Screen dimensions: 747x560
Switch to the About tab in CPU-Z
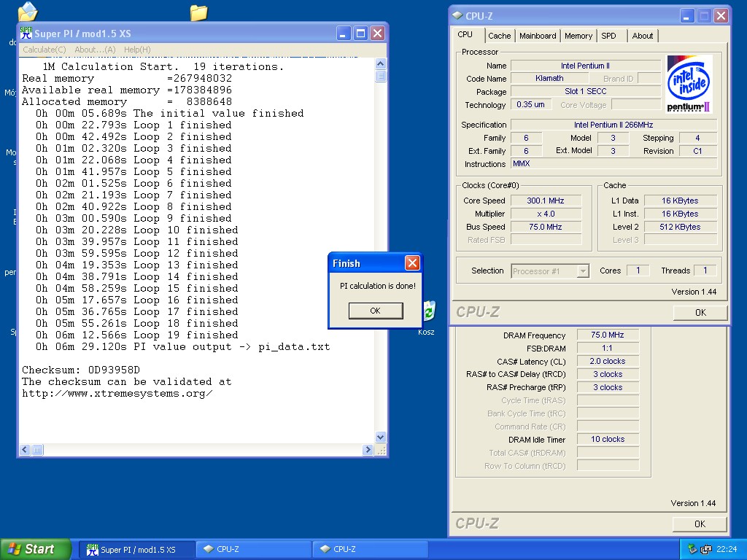click(x=643, y=36)
